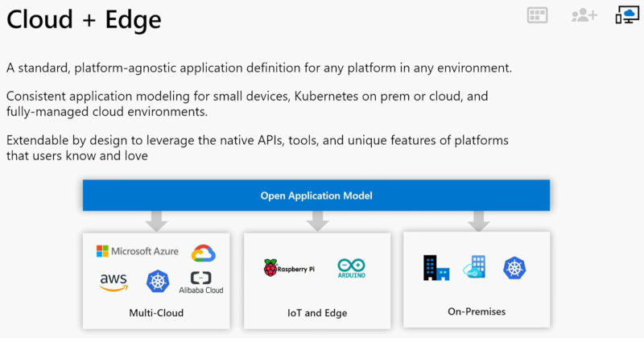The height and width of the screenshot is (338, 644).
Task: Open the slide grid layout view icon
Action: tap(537, 15)
